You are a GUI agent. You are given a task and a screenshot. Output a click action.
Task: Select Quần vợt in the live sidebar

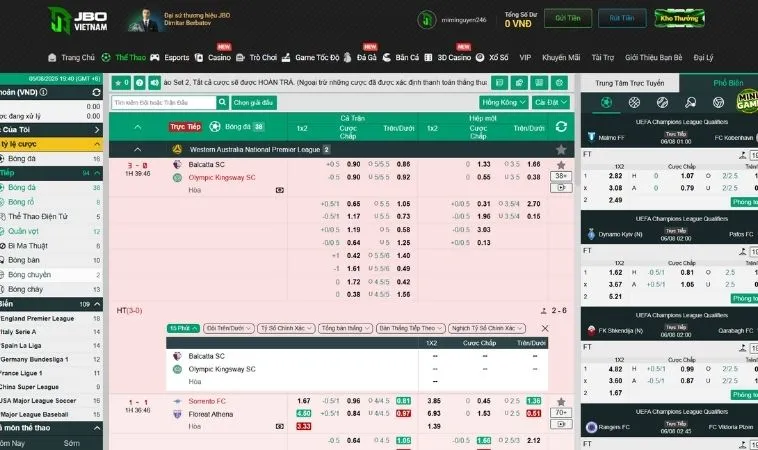(x=51, y=231)
